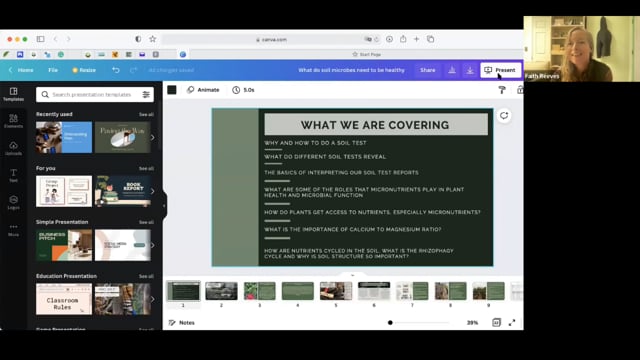640x360 pixels.
Task: Select slide 9 thumbnail
Action: tap(489, 291)
